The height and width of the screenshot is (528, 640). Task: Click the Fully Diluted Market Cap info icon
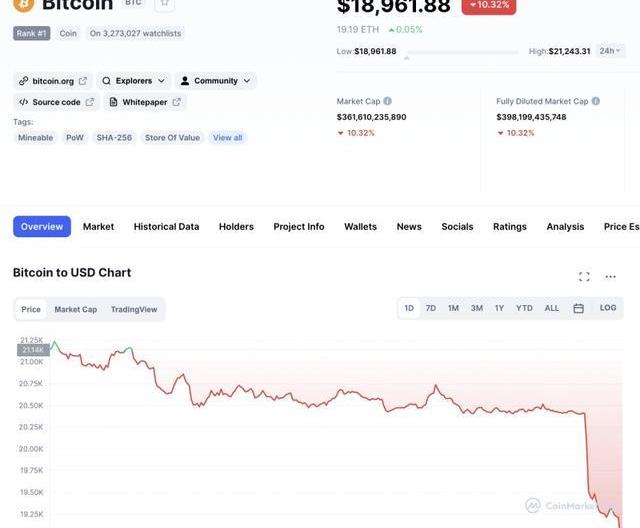click(597, 101)
